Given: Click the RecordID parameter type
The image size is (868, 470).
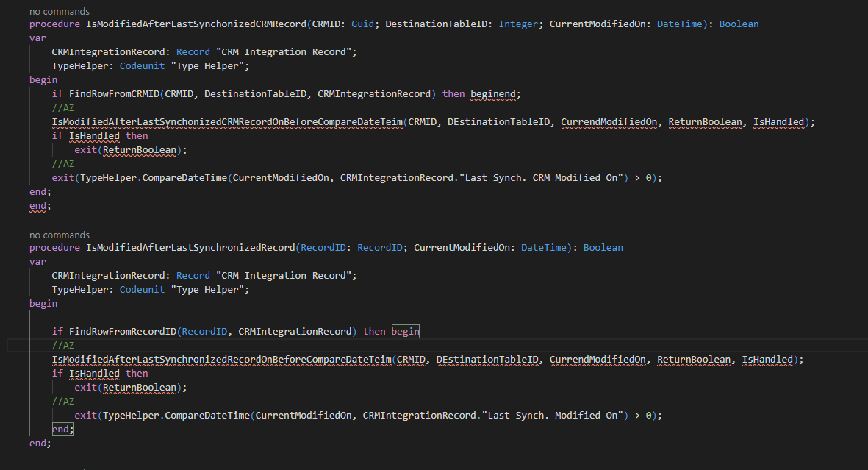Looking at the screenshot, I should click(379, 247).
